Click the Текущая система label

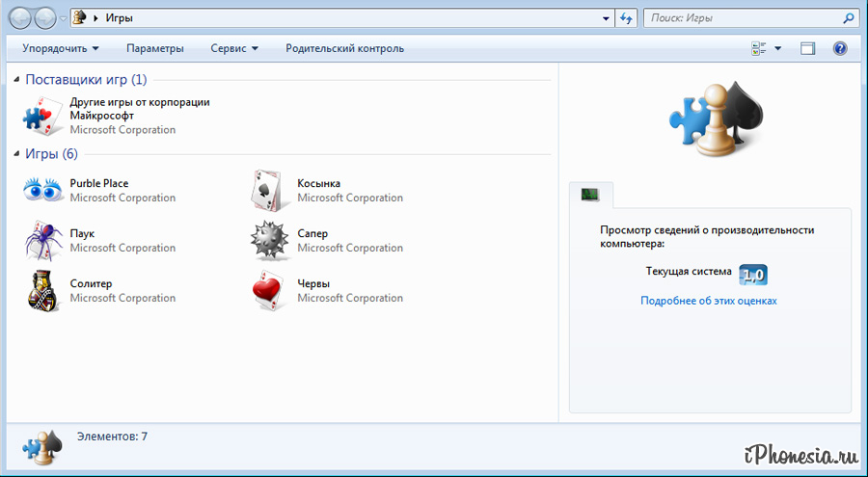689,271
